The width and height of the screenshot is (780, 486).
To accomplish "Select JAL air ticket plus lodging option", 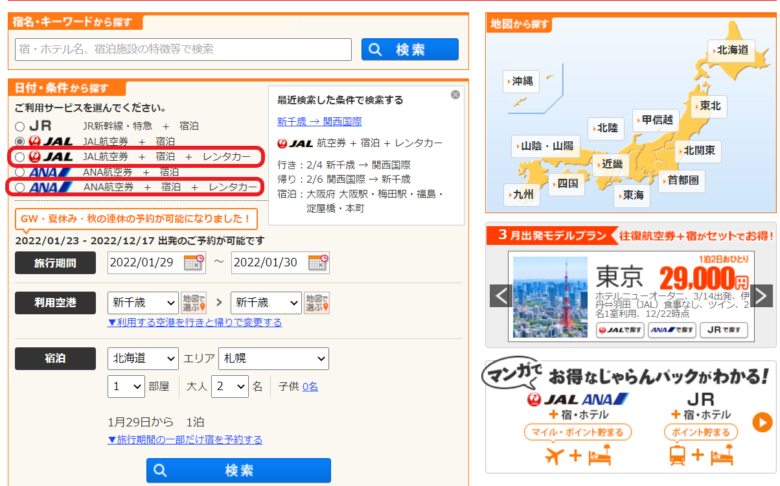I will 19,141.
